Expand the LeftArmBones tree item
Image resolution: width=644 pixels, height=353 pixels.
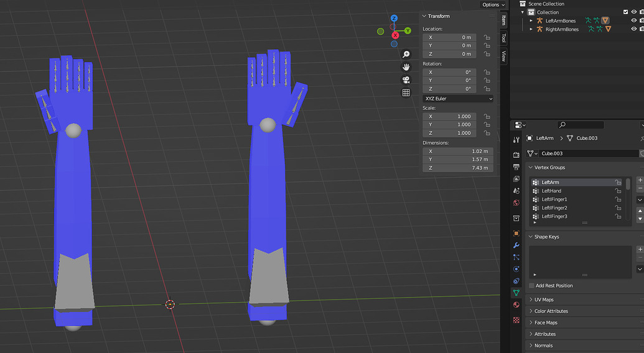coord(531,21)
